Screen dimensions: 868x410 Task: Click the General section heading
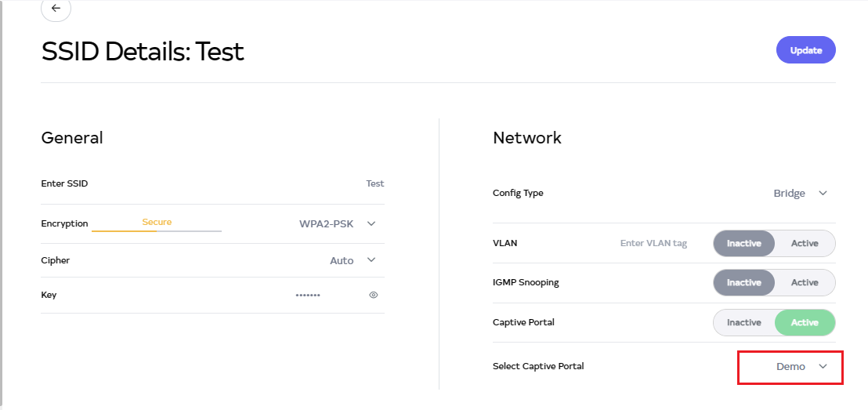(72, 138)
